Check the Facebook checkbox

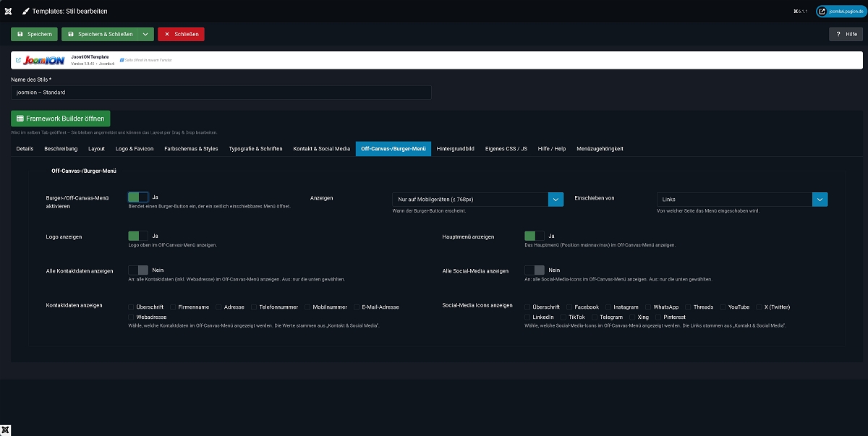pyautogui.click(x=569, y=307)
